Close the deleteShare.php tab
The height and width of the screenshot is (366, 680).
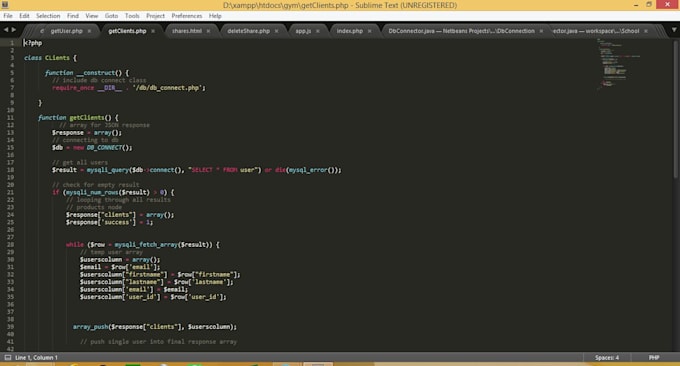pyautogui.click(x=277, y=31)
